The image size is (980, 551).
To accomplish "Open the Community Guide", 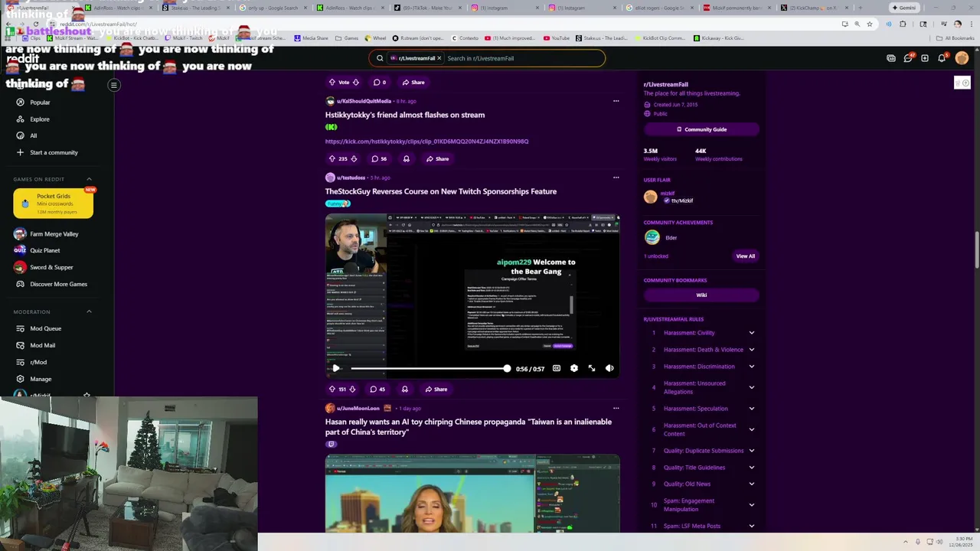I will tap(701, 129).
